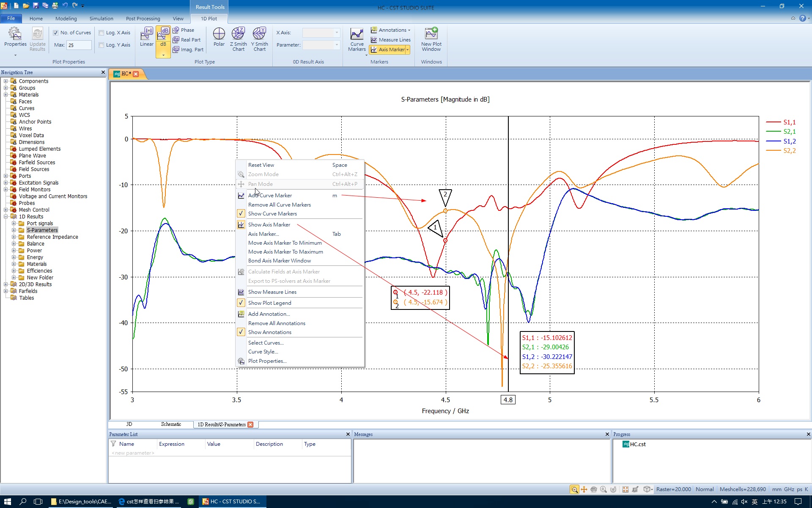
Task: Open the help question mark icon
Action: pyautogui.click(x=802, y=18)
